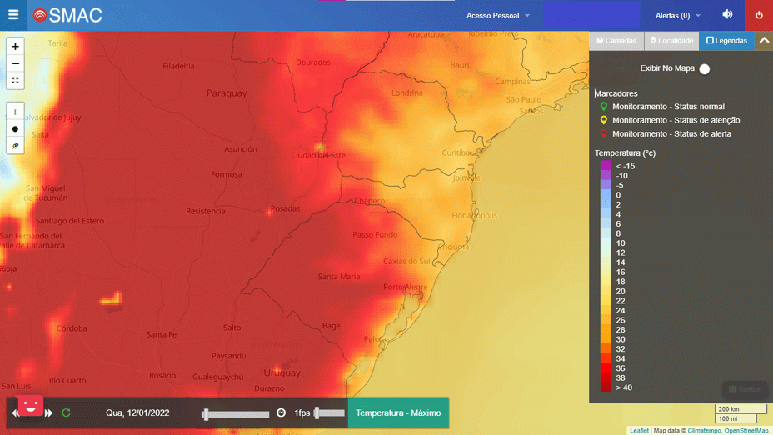
Task: Select the circle draw tool
Action: [x=15, y=128]
